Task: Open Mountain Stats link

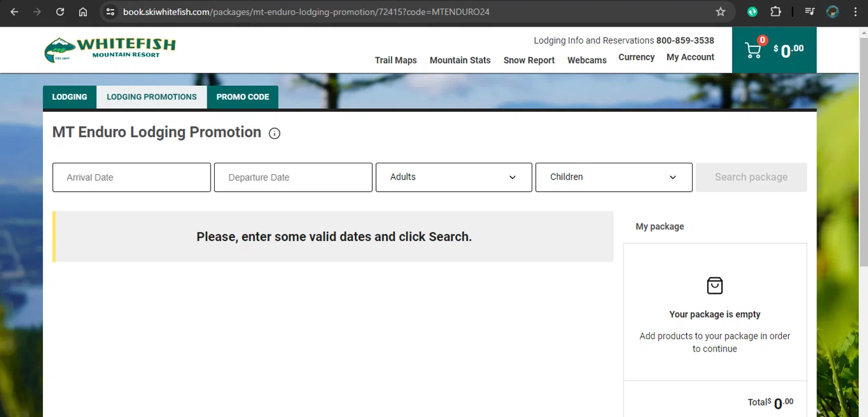Action: coord(460,60)
